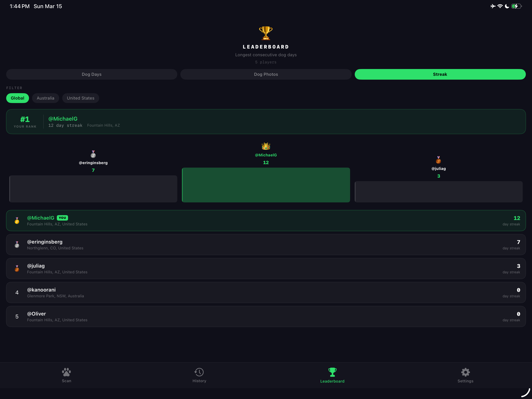Open @MichaelG leaderboard row
The image size is (532, 399).
[266, 221]
